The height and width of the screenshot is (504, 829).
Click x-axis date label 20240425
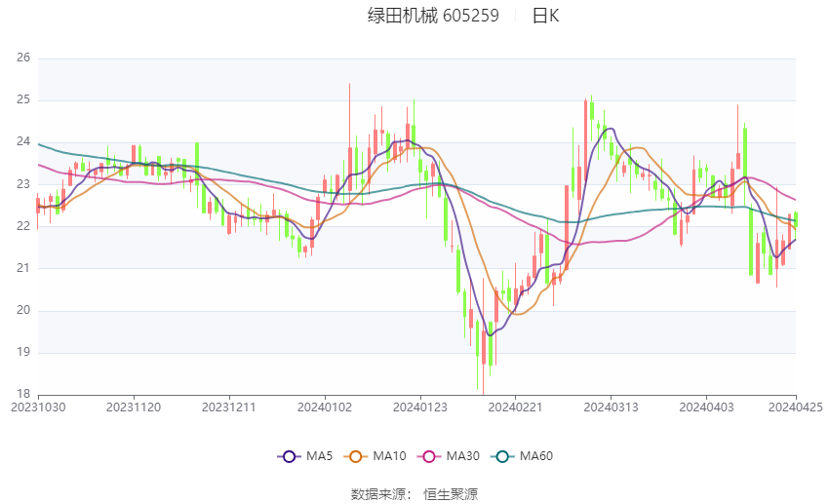[795, 407]
